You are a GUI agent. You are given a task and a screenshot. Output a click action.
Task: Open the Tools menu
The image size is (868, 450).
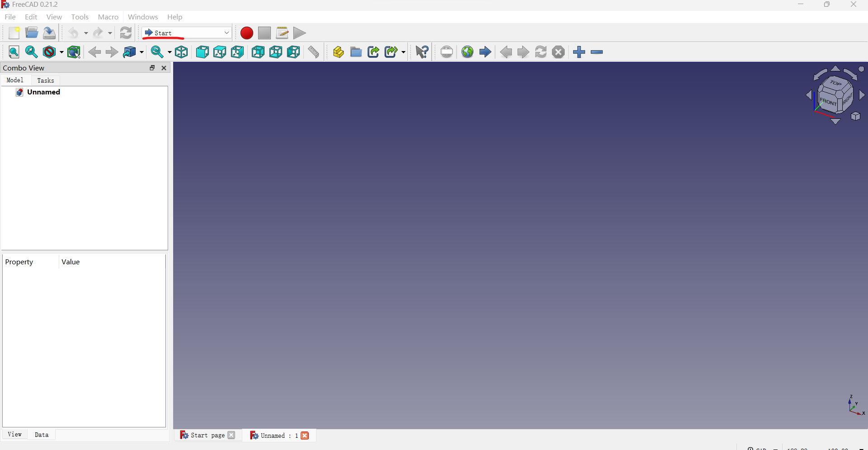coord(80,17)
